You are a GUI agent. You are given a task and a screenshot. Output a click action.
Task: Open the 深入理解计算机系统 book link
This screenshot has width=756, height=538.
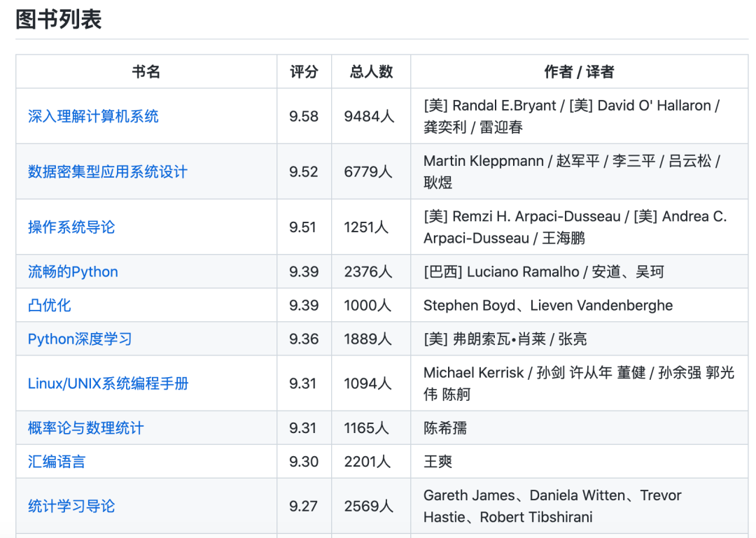(x=93, y=116)
